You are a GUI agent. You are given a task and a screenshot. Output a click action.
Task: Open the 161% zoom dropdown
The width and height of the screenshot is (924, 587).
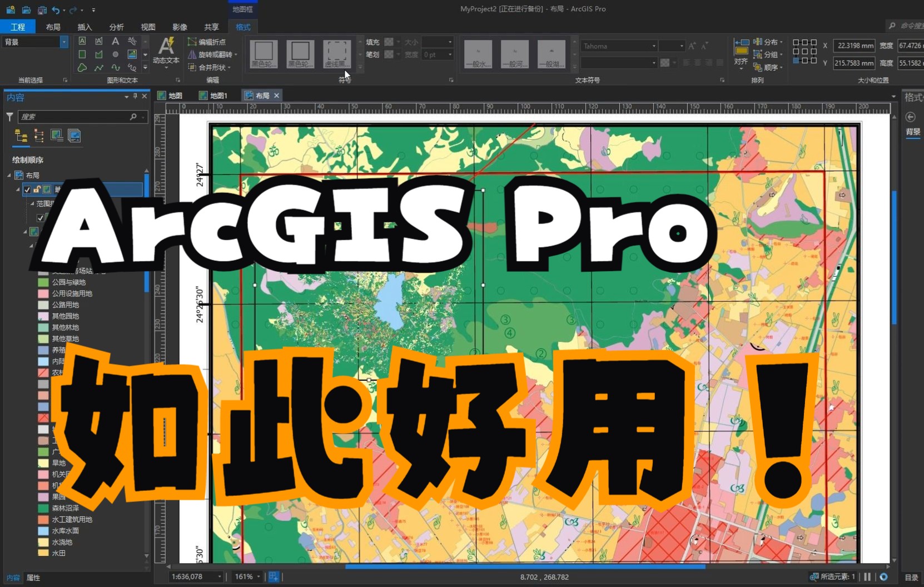(259, 577)
